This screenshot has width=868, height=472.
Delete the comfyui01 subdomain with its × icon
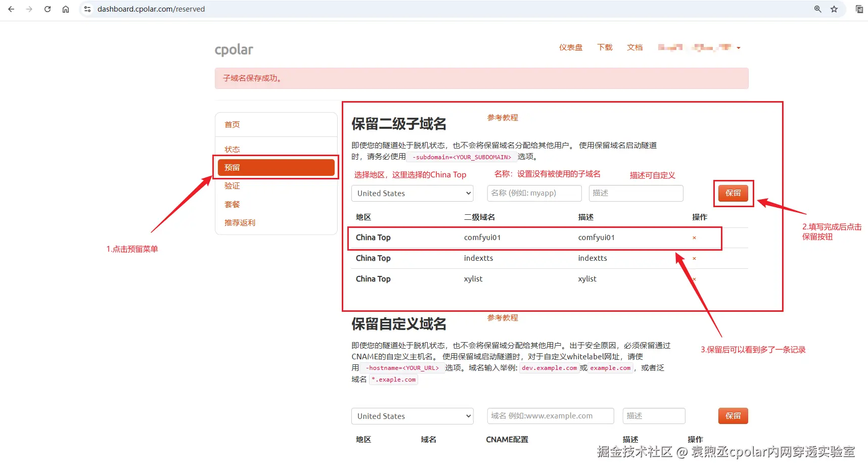(694, 238)
